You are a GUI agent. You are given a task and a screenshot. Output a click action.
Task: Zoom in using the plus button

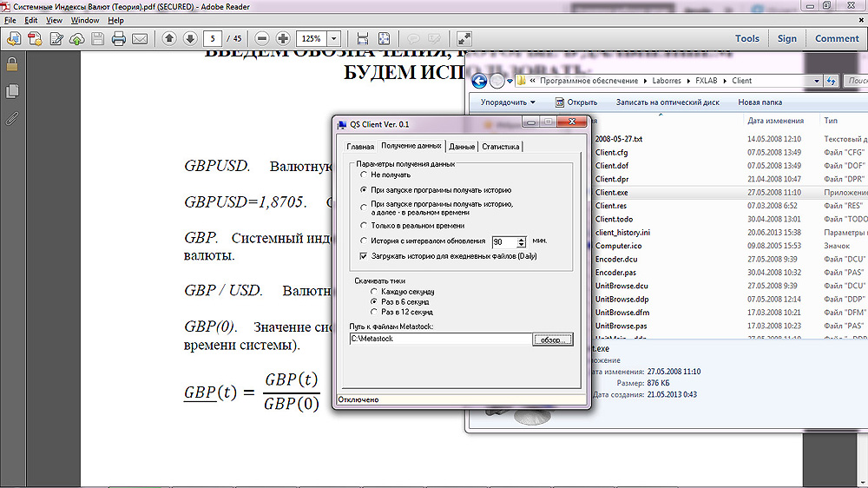pos(283,38)
